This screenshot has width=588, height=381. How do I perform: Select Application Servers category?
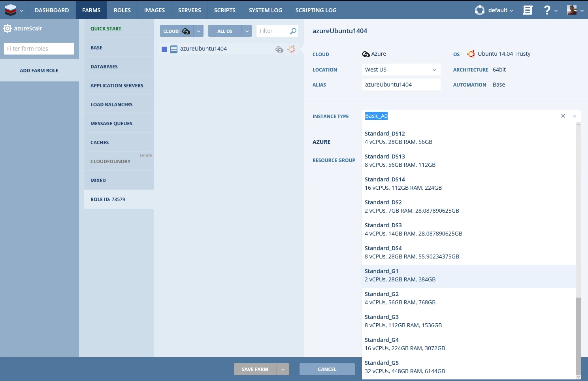click(119, 85)
